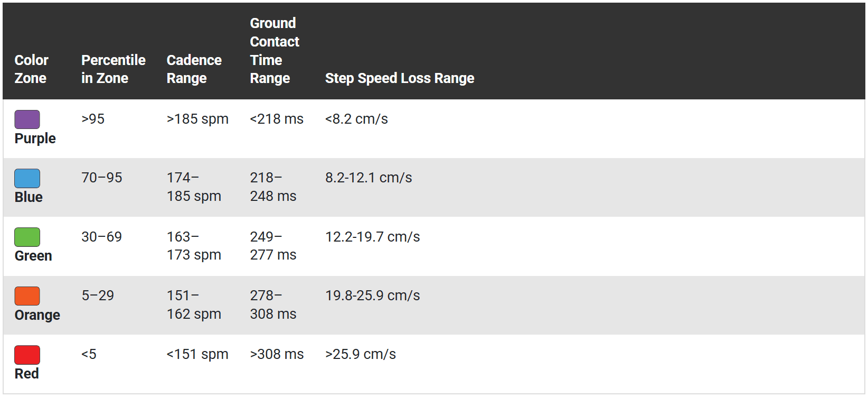Select the red color swatch
The image size is (868, 397).
[27, 355]
